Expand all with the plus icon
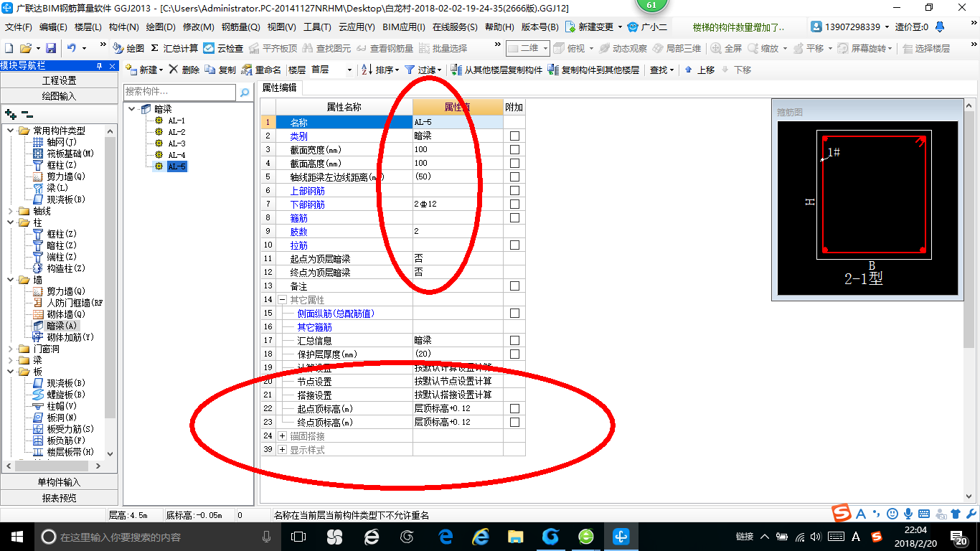This screenshot has height=551, width=980. [x=11, y=114]
